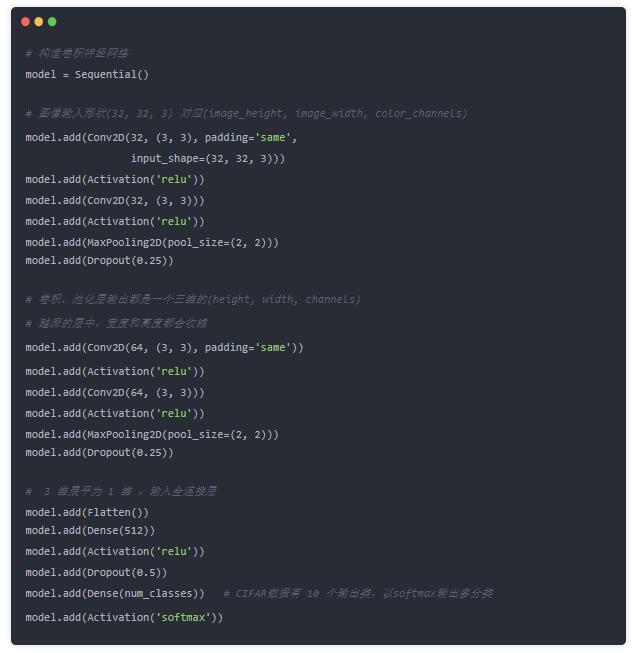Click the model.add(Flatten()) line

87,512
